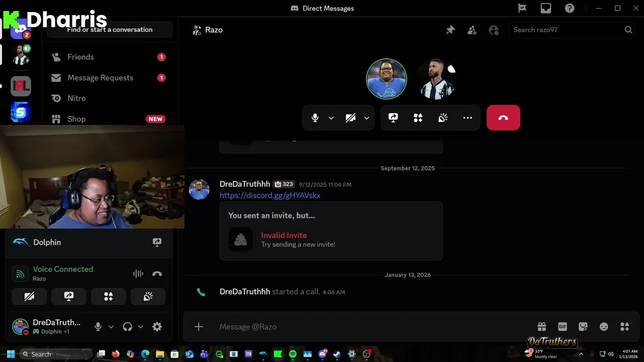
Task: Click Find or start a conversation
Action: tap(110, 30)
